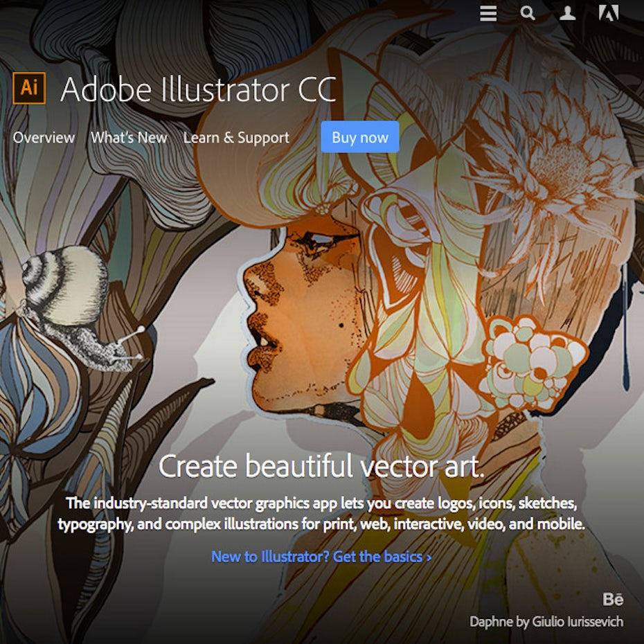Open the Learn & Support section
The width and height of the screenshot is (644, 644).
236,138
